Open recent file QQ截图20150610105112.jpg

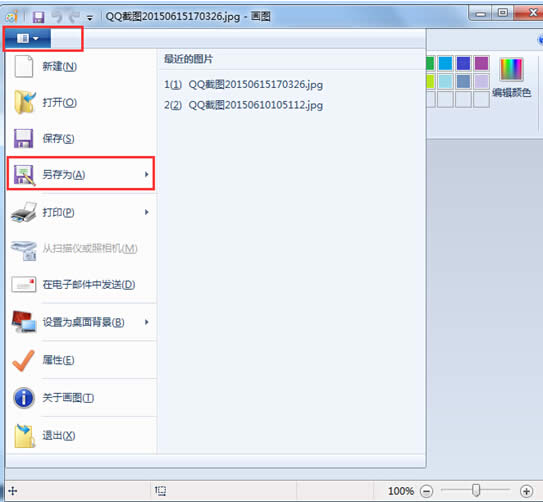click(x=243, y=105)
